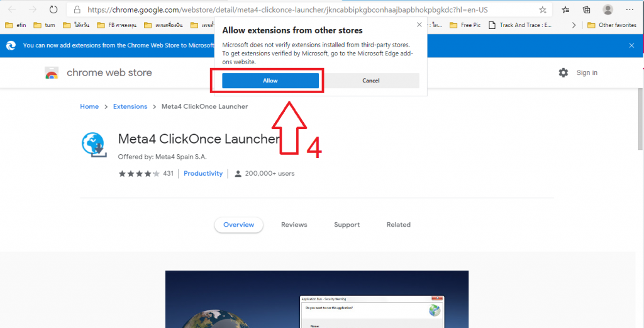Open the Collections icon

point(587,9)
